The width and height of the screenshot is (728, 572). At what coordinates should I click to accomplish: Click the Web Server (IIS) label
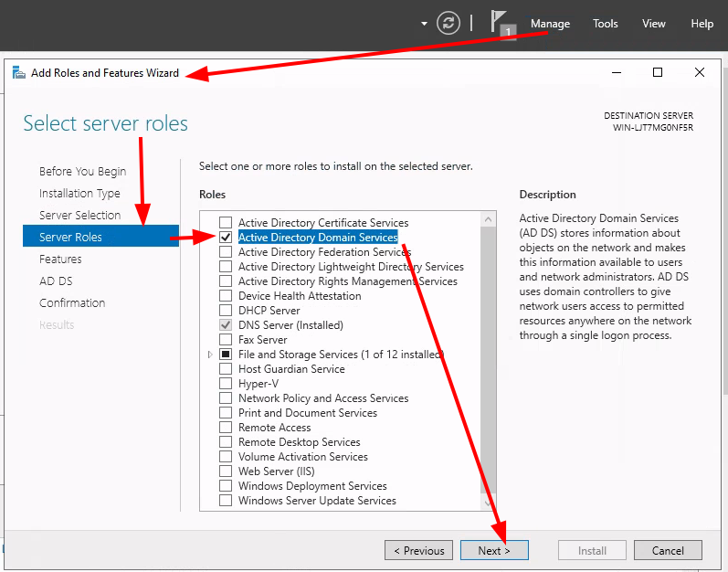pyautogui.click(x=276, y=471)
